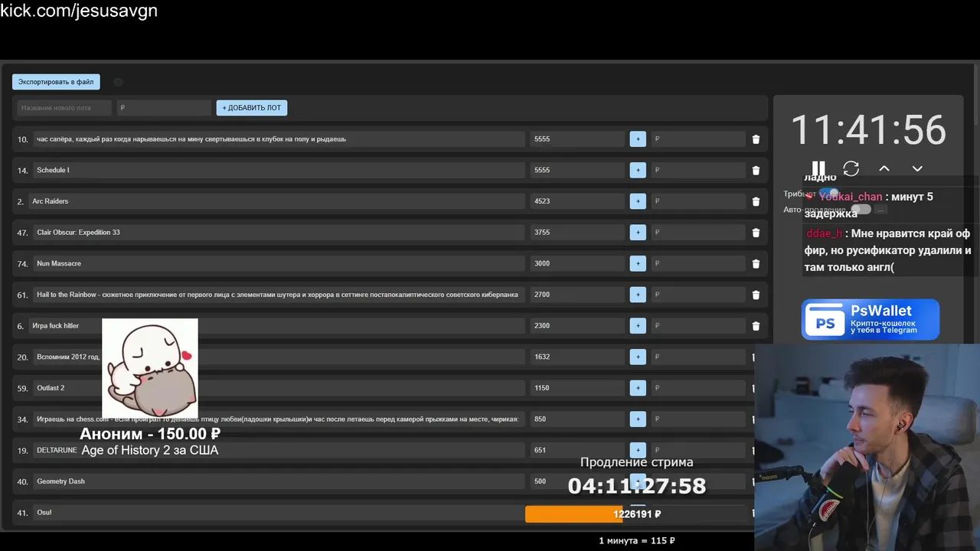This screenshot has height=551, width=980.
Task: Click the orange 1226191 ₽ progress bar
Action: tap(639, 514)
